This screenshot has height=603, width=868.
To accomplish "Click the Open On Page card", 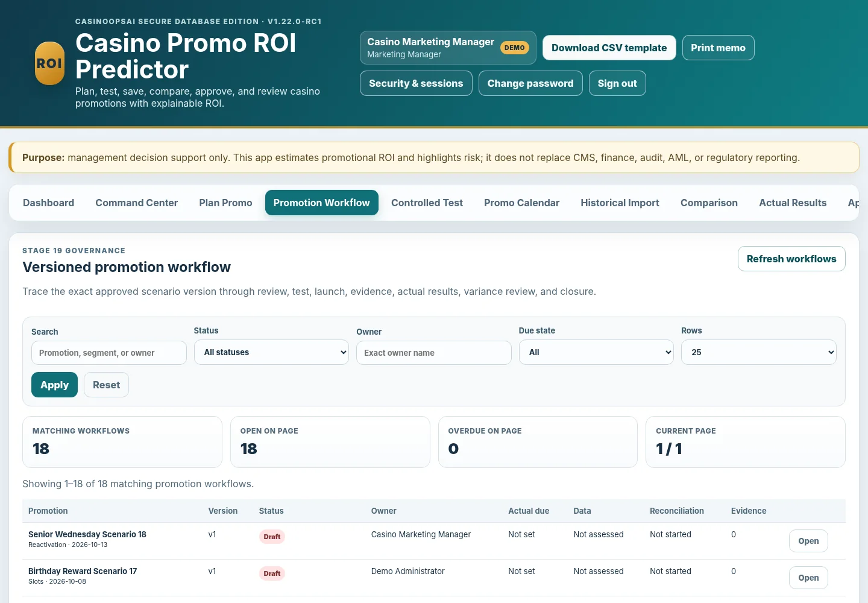I will click(330, 442).
